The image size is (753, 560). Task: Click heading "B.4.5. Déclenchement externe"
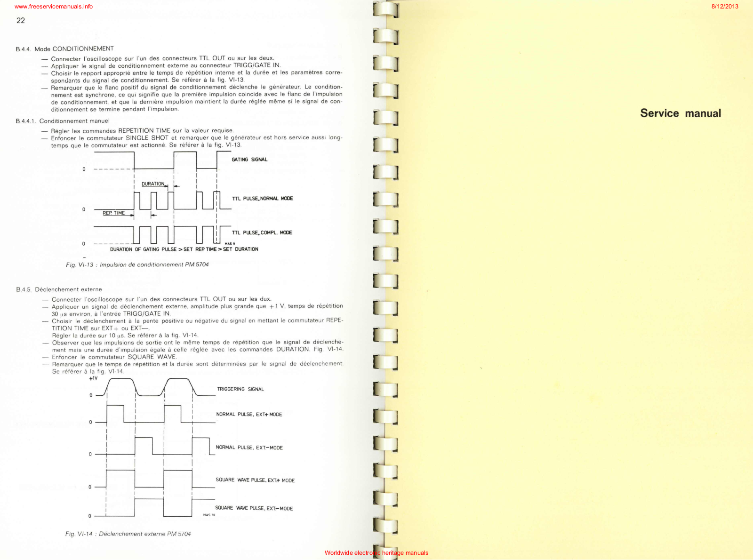pyautogui.click(x=59, y=289)
